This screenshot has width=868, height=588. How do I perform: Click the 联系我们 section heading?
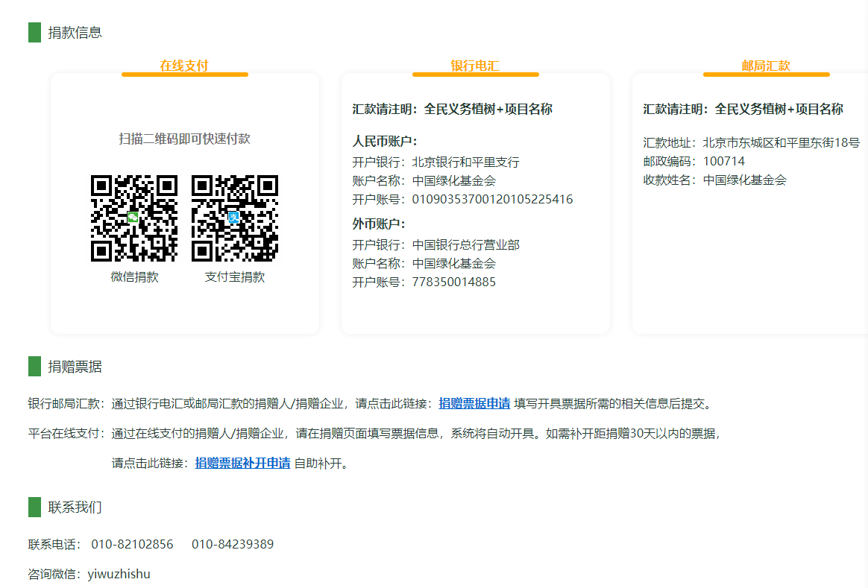coord(75,508)
